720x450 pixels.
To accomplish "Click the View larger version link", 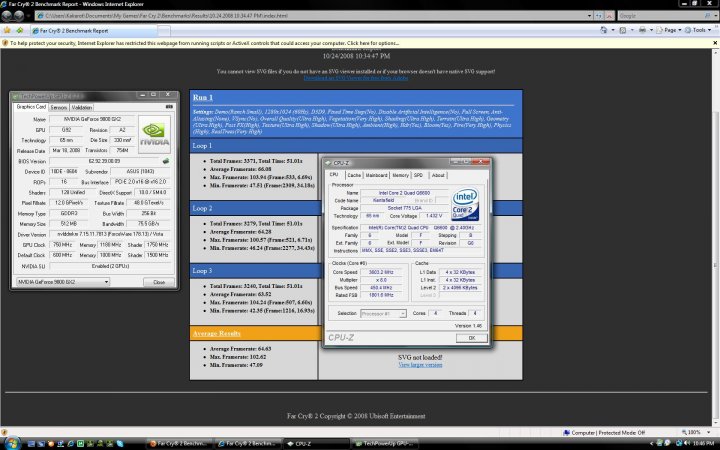I will point(420,365).
